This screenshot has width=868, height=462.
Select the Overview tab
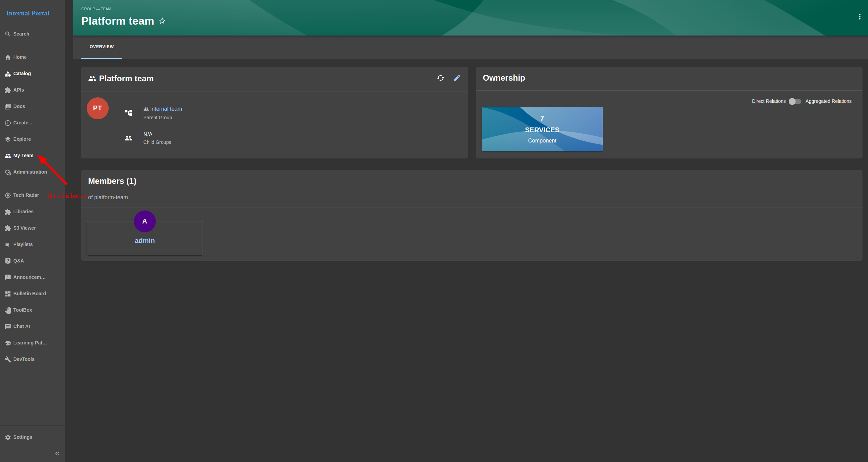[x=102, y=47]
